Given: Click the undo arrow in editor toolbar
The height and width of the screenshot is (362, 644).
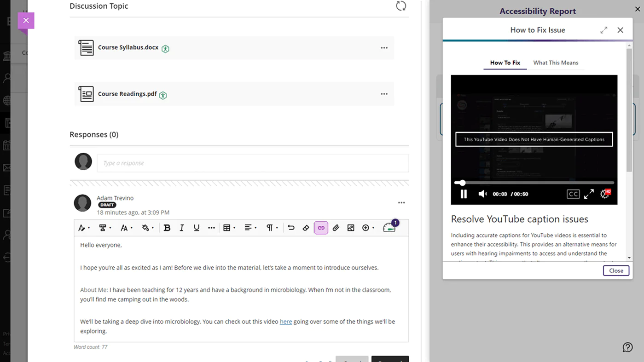Looking at the screenshot, I should [x=291, y=228].
